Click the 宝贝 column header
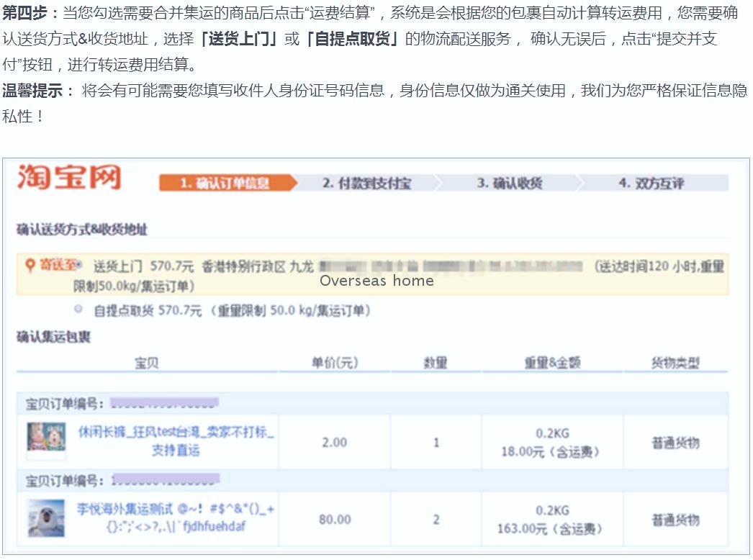Image resolution: width=753 pixels, height=560 pixels. pos(147,363)
